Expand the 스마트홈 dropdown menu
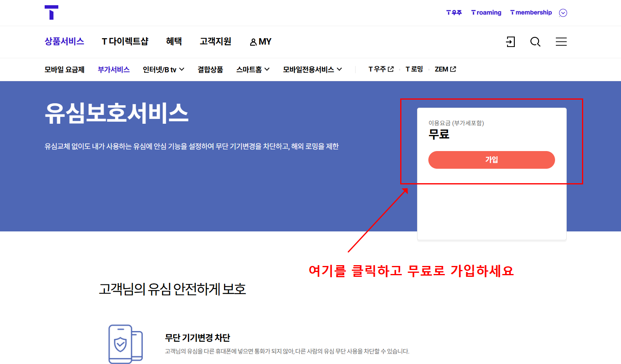Screen dimensions: 621x364 pyautogui.click(x=253, y=70)
